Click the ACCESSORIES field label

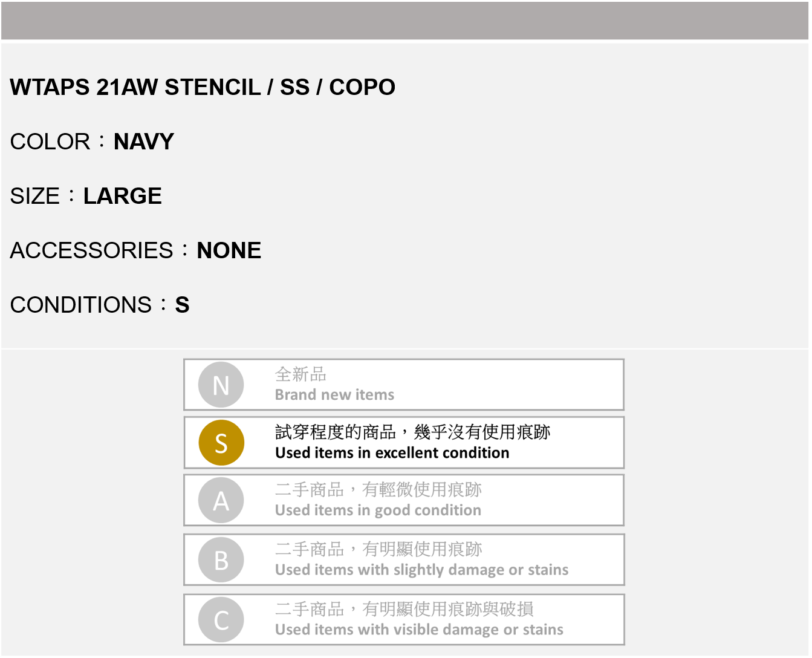[92, 251]
